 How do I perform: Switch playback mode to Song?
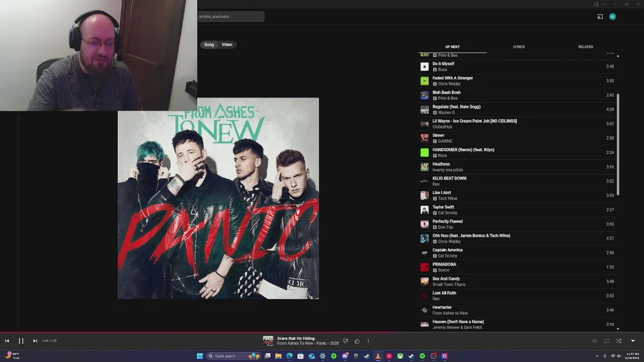[209, 45]
